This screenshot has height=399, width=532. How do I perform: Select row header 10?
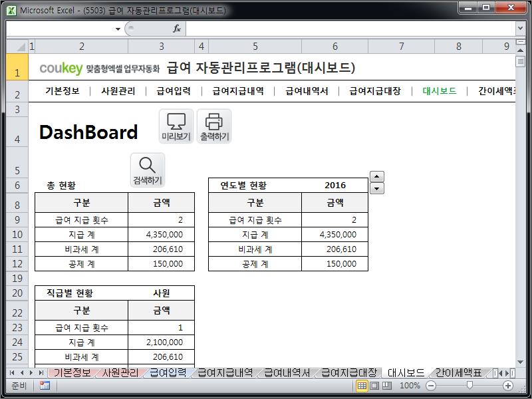(17, 235)
